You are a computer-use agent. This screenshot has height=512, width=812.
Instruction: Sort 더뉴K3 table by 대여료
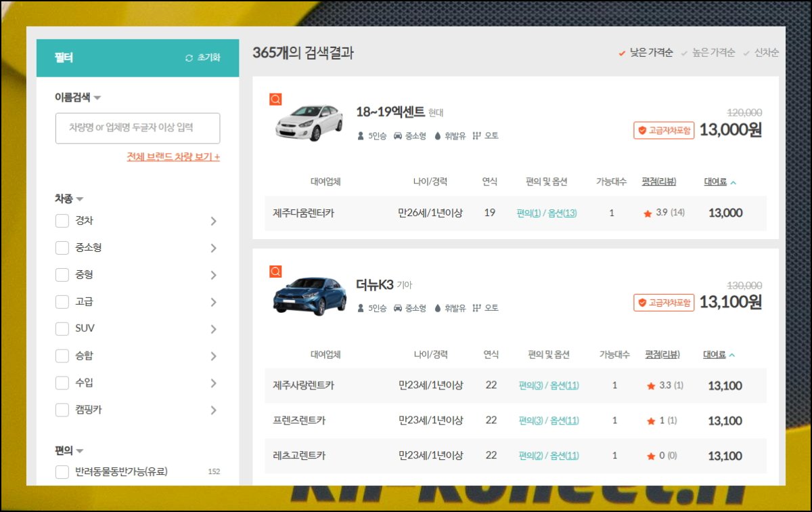(719, 355)
